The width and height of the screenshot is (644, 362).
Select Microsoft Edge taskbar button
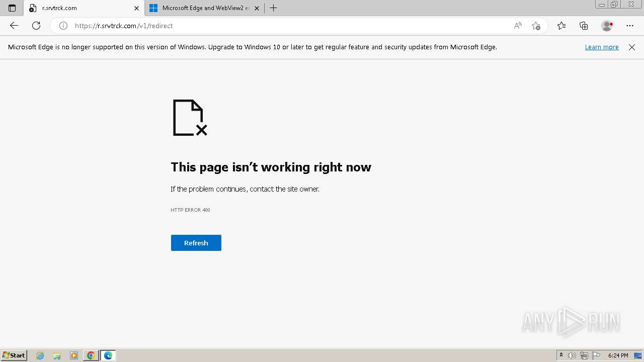click(108, 355)
